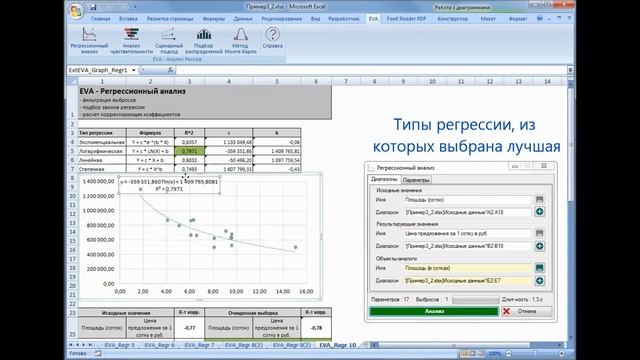
Task: Click cell with coefficient -0,78
Action: coord(316,327)
